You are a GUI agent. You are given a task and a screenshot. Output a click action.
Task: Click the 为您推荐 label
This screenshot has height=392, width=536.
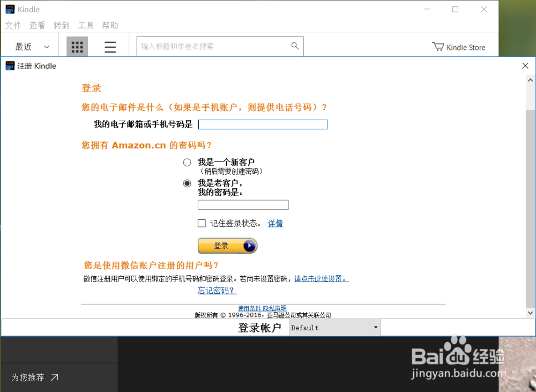[x=28, y=378]
